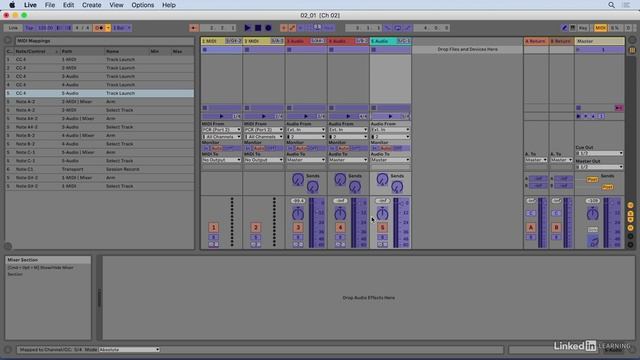Activate track 2 with its Activator button

256,227
